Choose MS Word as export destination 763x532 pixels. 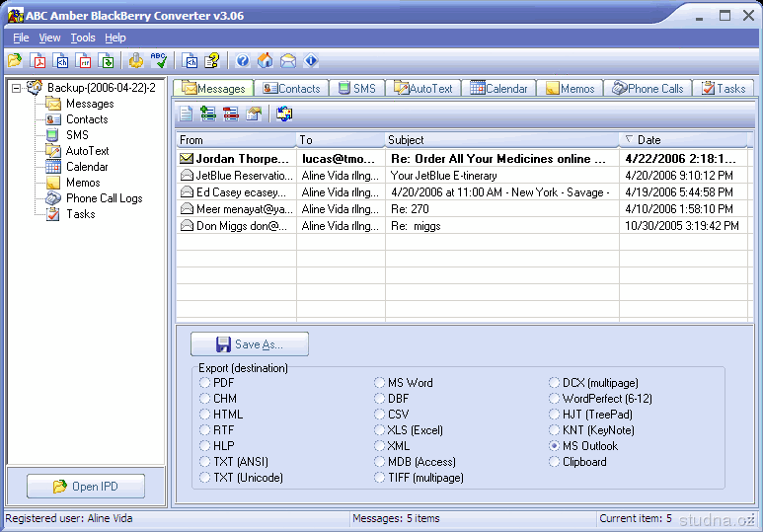click(x=380, y=383)
